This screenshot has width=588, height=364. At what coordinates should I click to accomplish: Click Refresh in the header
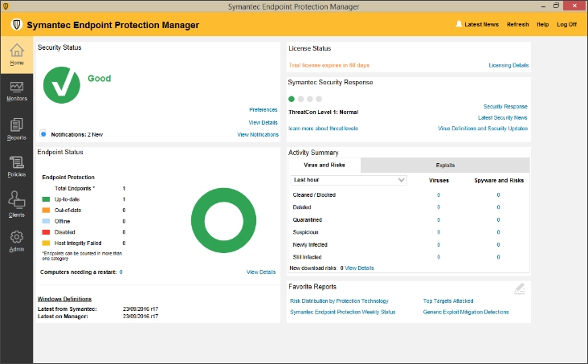tap(517, 24)
